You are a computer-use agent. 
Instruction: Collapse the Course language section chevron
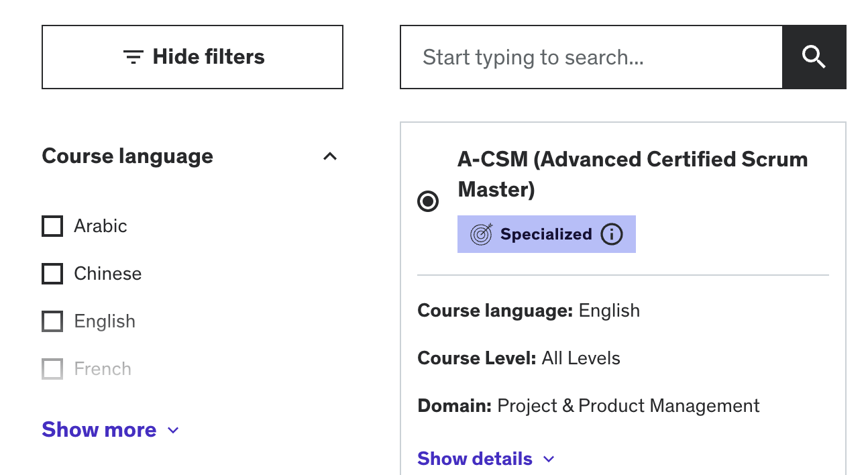(x=329, y=156)
